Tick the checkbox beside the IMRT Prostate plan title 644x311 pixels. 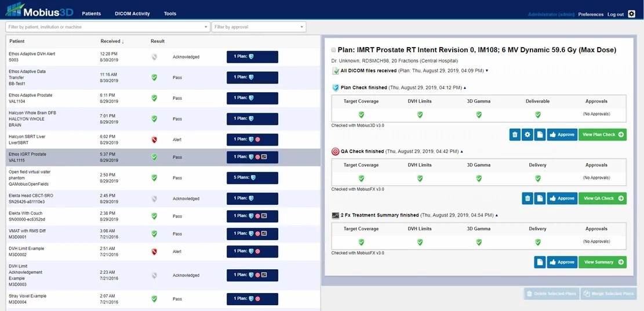333,50
